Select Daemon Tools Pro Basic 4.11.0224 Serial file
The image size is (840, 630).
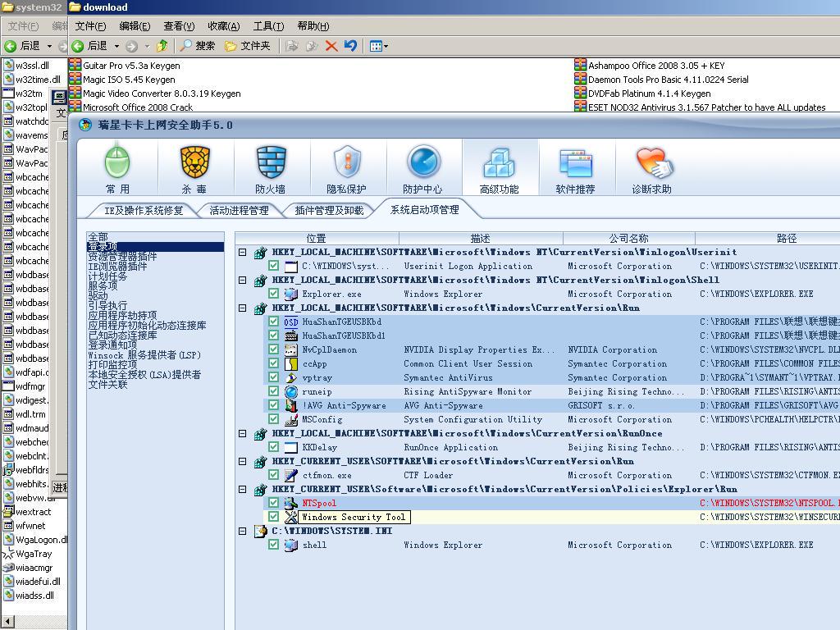(662, 80)
